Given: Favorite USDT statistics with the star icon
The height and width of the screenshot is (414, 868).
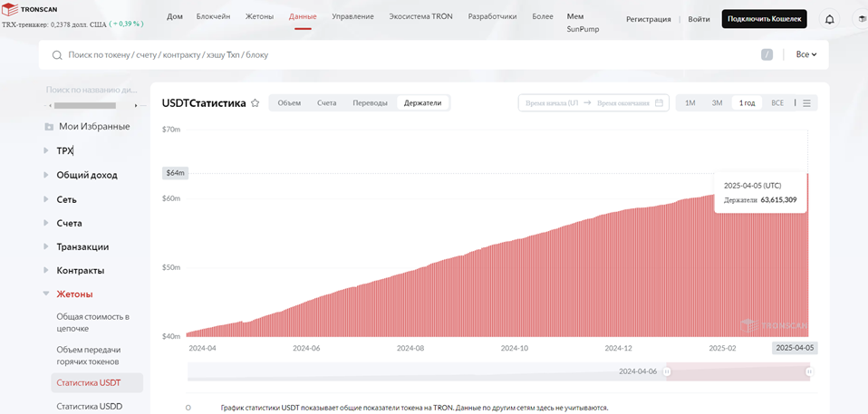Looking at the screenshot, I should [x=255, y=103].
